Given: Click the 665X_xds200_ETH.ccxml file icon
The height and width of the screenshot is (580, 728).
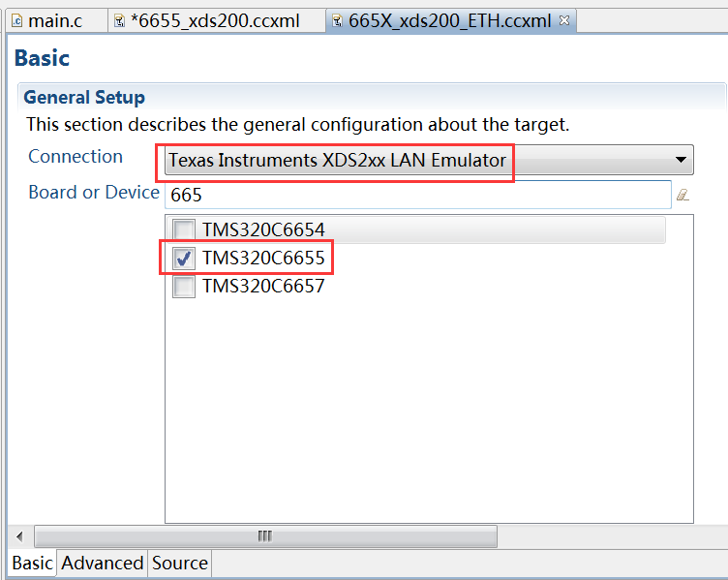Looking at the screenshot, I should (337, 21).
